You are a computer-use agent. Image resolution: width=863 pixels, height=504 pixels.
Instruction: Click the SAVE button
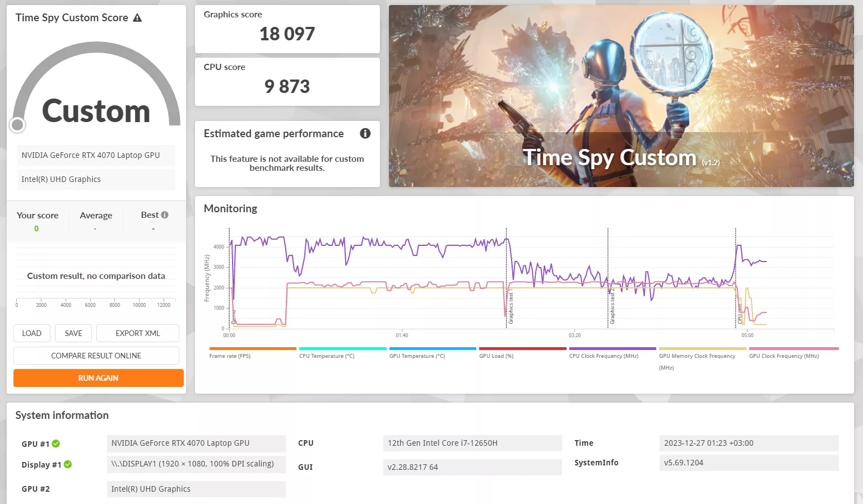tap(73, 333)
